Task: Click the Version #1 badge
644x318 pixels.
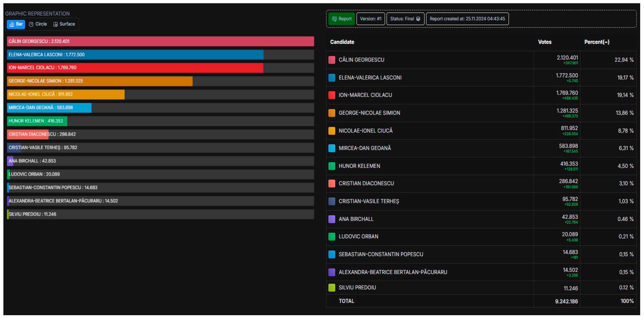Action: (x=371, y=19)
